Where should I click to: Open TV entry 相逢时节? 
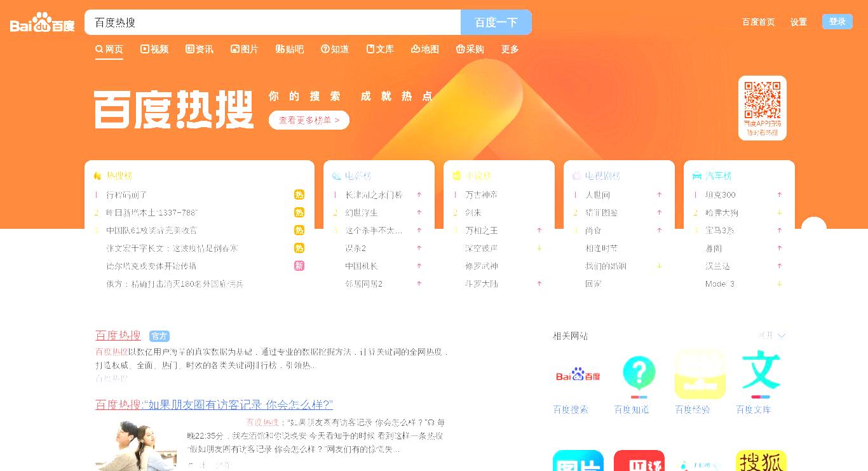tap(602, 248)
